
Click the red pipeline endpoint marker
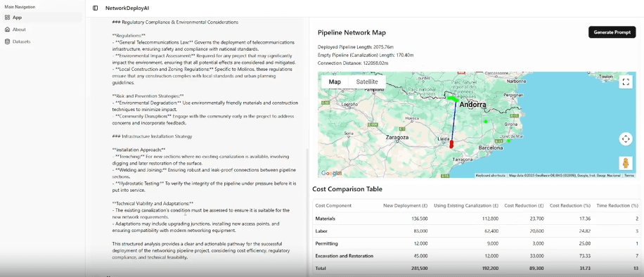(x=451, y=144)
